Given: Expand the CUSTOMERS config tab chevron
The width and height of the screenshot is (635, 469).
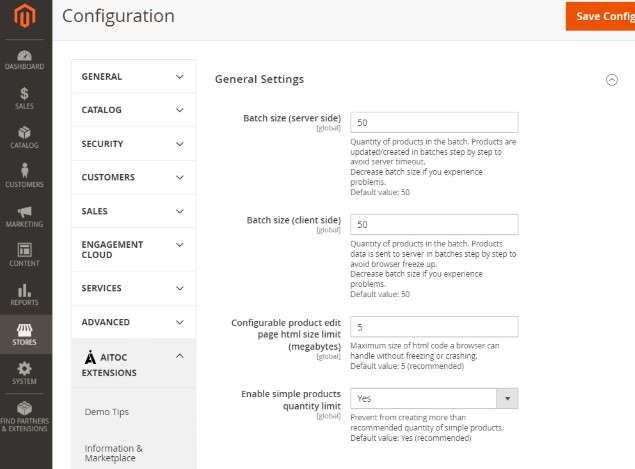Looking at the screenshot, I should tap(180, 177).
